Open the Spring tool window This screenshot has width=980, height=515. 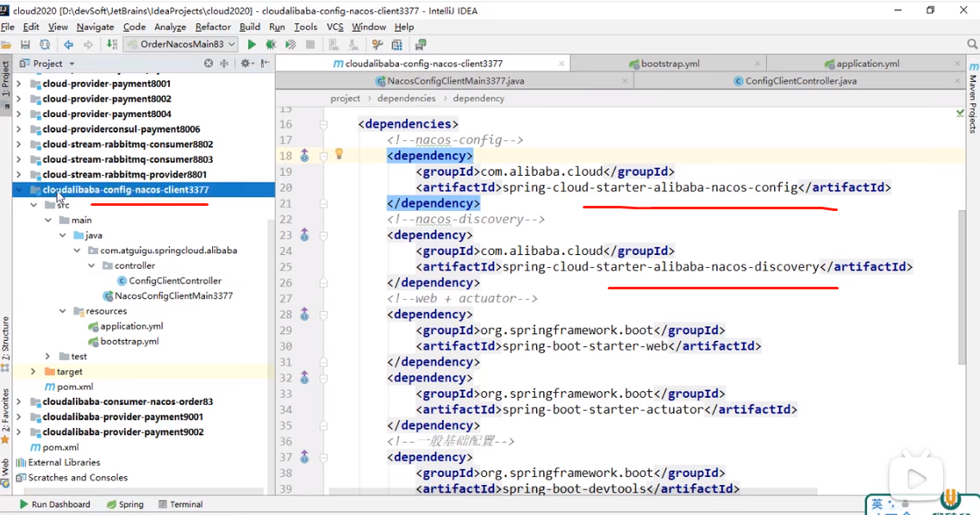click(125, 505)
